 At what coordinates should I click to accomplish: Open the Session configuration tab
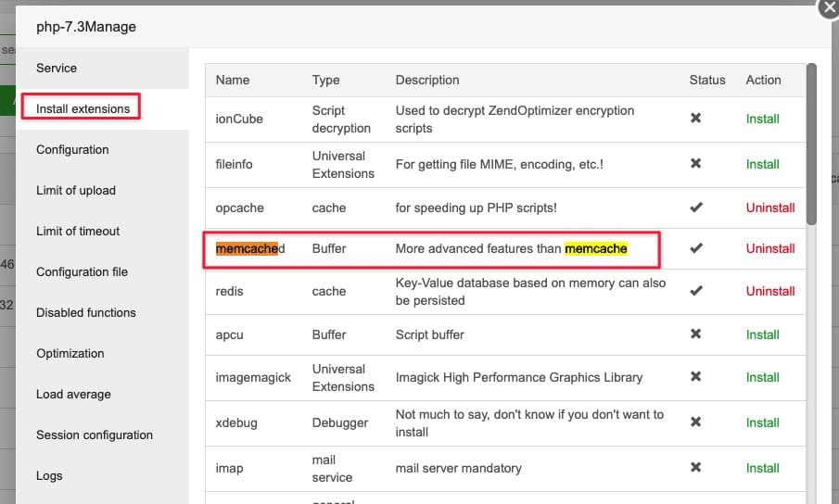(95, 435)
